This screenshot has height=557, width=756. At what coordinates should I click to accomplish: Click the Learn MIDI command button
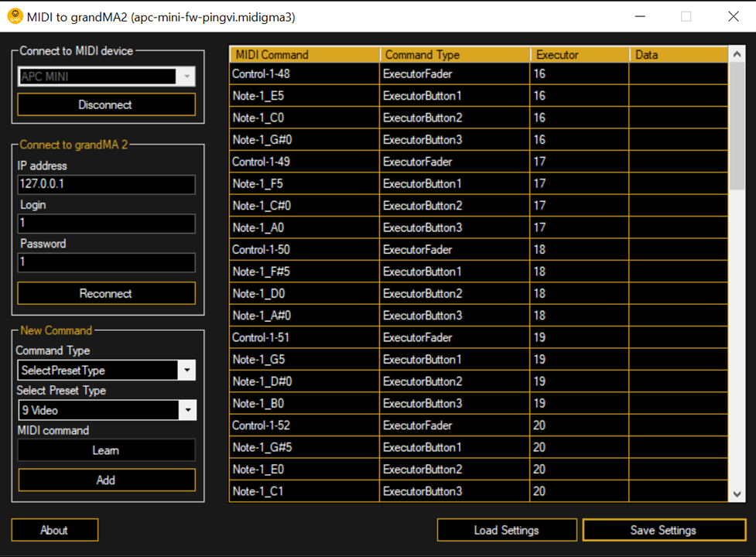tap(106, 450)
